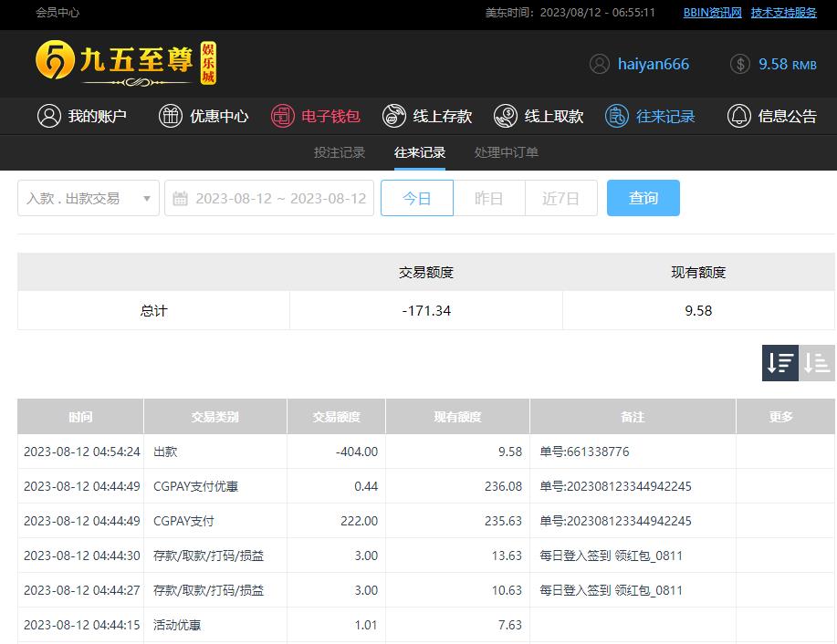Sort records in ascending order

[817, 363]
